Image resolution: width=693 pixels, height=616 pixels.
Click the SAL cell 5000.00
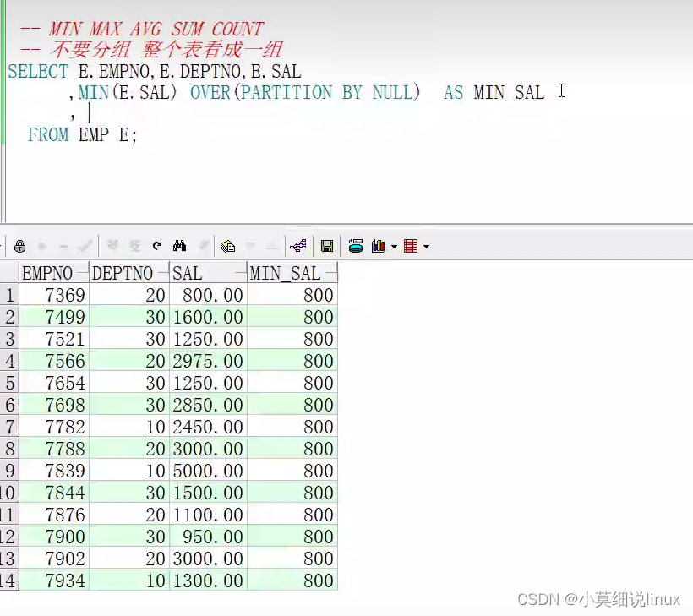pyautogui.click(x=208, y=471)
